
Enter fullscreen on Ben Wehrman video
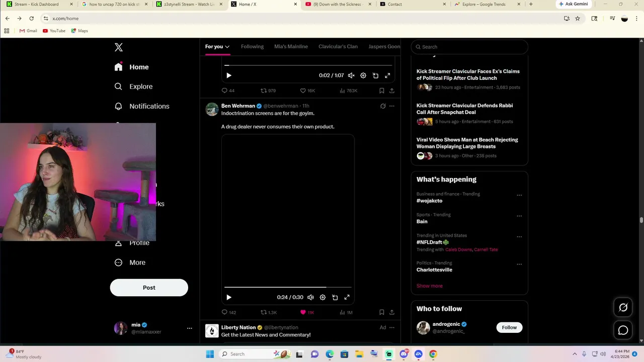pyautogui.click(x=347, y=297)
